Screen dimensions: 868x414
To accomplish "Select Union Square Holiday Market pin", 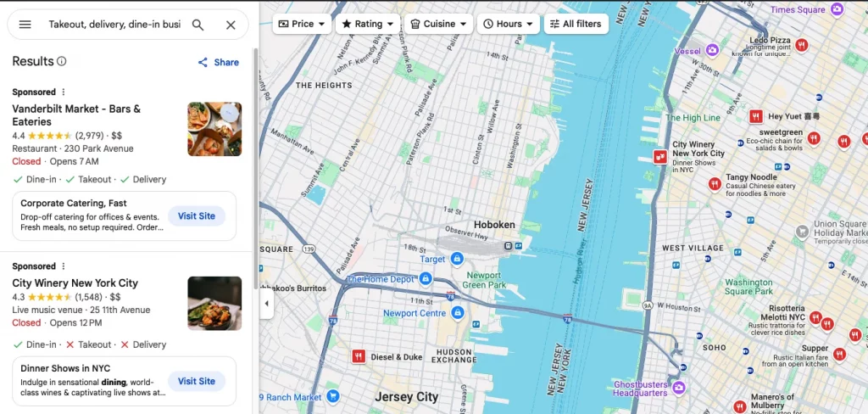I will (802, 232).
